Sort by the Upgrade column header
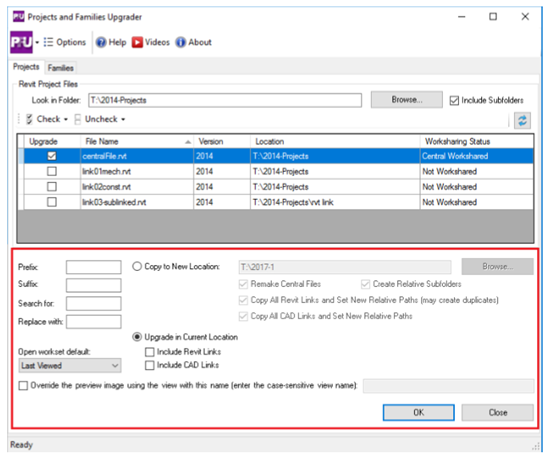This screenshot has height=457, width=550. 52,141
